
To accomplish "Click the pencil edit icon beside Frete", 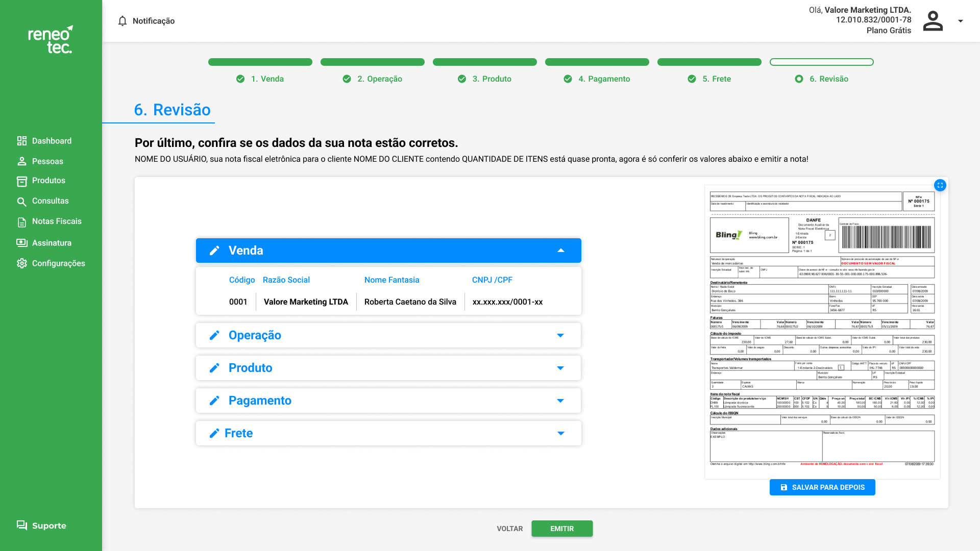I will [x=214, y=433].
